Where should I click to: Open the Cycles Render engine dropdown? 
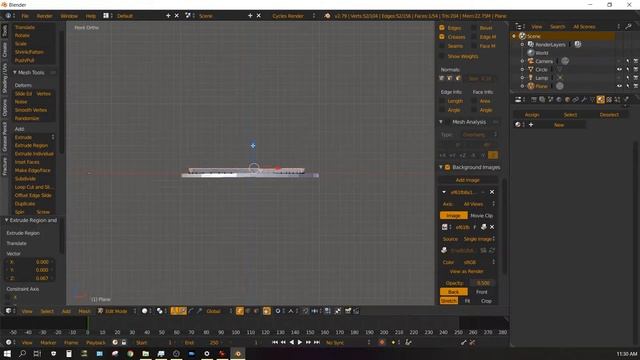point(293,16)
